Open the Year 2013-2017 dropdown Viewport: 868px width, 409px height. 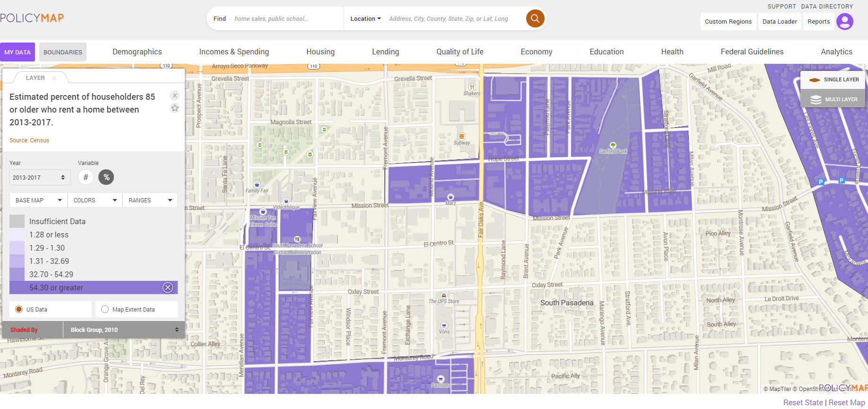[40, 177]
